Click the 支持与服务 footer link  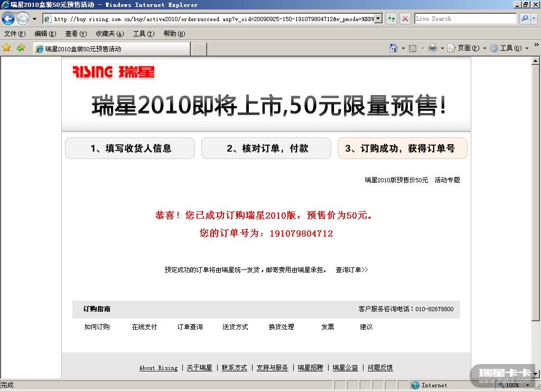coord(272,368)
